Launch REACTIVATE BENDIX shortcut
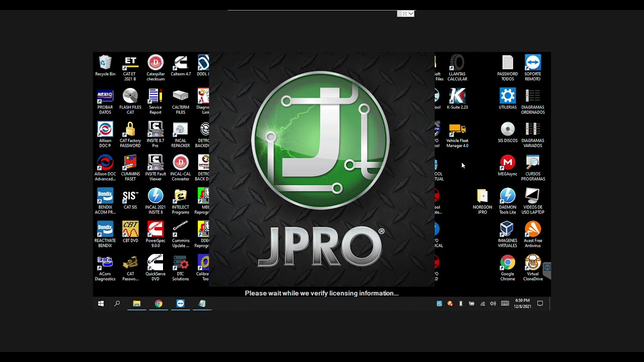The width and height of the screenshot is (644, 362). click(105, 234)
